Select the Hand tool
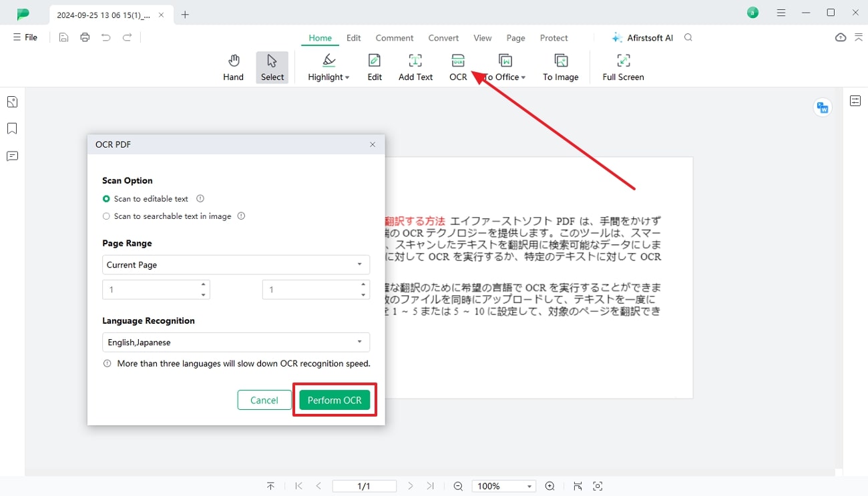Screen dimensions: 868x496 [x=233, y=67]
